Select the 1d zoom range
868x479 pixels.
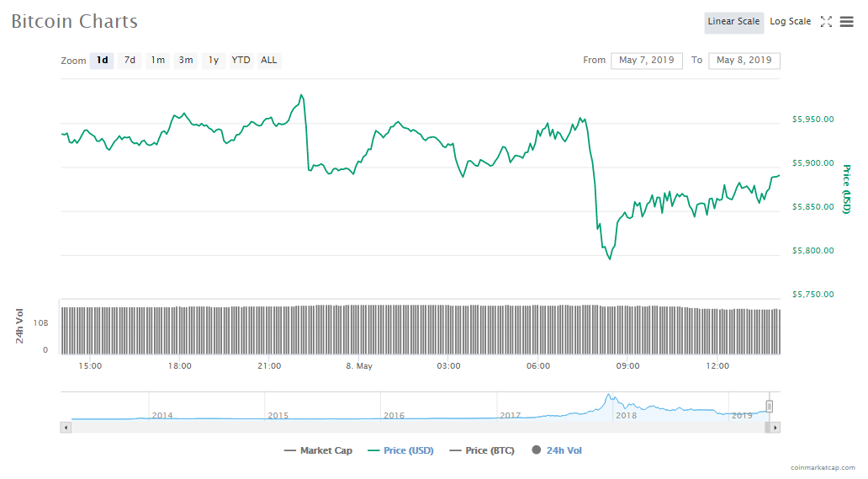[x=102, y=61]
